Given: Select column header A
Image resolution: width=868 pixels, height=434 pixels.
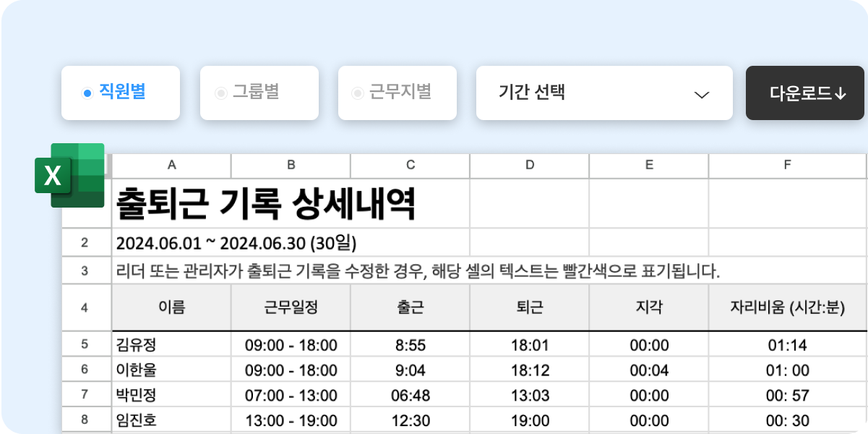Looking at the screenshot, I should coord(171,165).
